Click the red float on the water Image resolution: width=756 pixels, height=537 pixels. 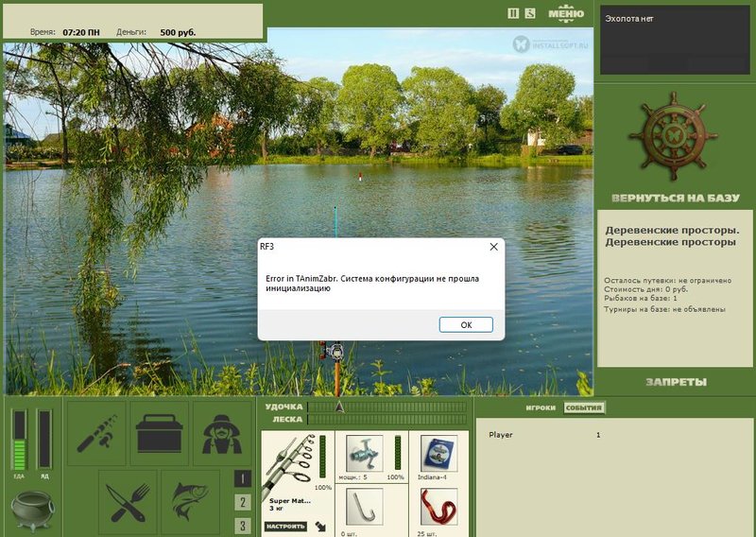(x=360, y=177)
